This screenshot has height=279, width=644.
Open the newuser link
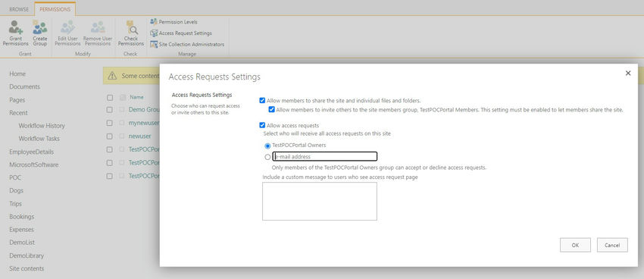coord(139,136)
